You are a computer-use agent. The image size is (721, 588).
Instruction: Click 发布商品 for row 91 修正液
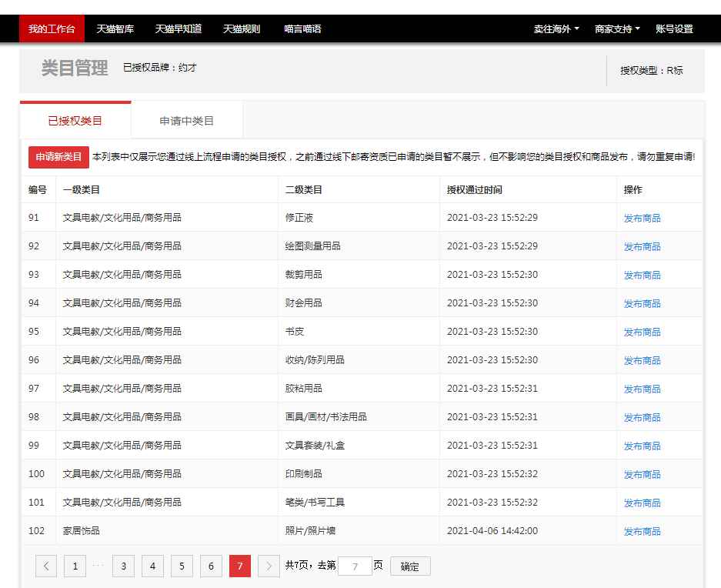coord(642,218)
